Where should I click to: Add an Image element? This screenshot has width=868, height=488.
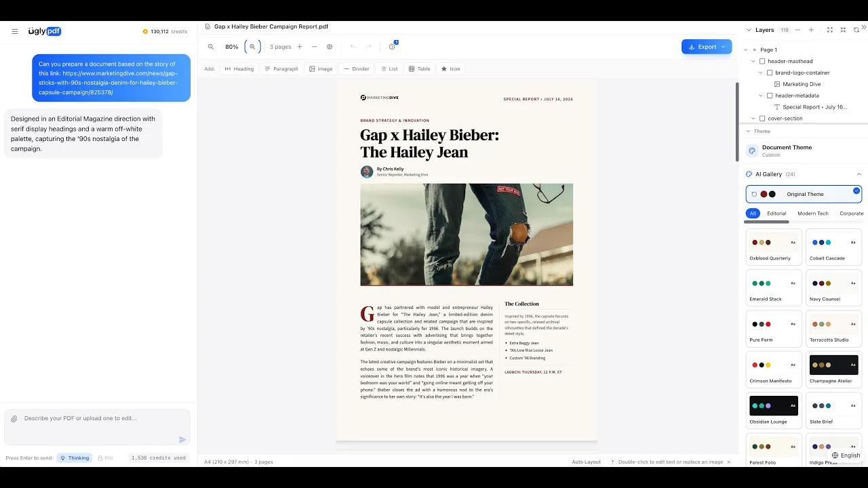pos(321,68)
